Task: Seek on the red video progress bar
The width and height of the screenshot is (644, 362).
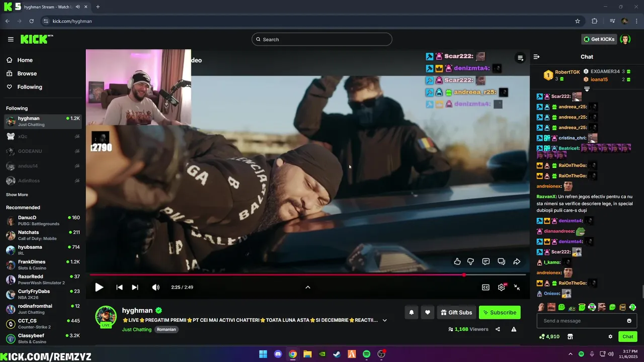Action: 308,275
